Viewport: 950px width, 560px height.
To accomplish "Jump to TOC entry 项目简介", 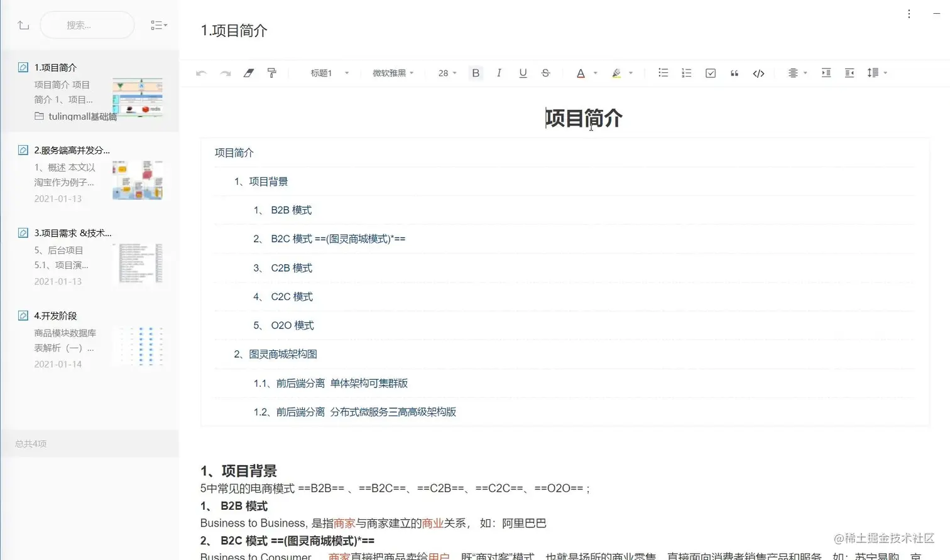I will tap(234, 153).
